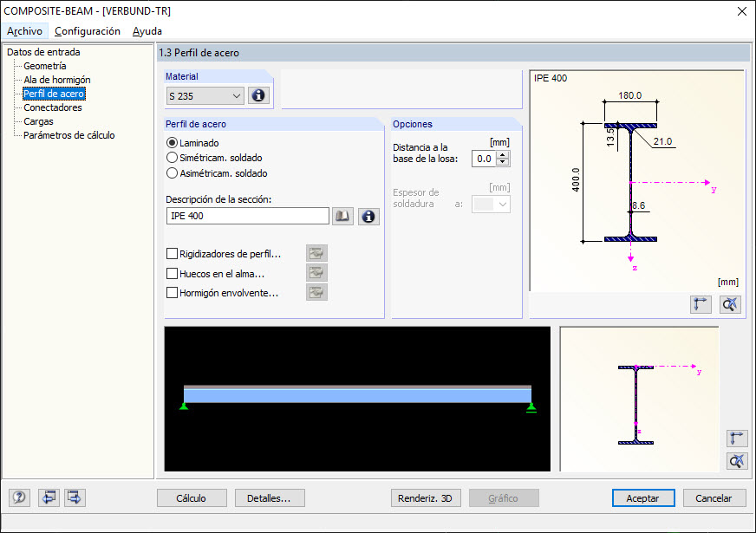
Task: Open material S 235 info button
Action: 258,95
